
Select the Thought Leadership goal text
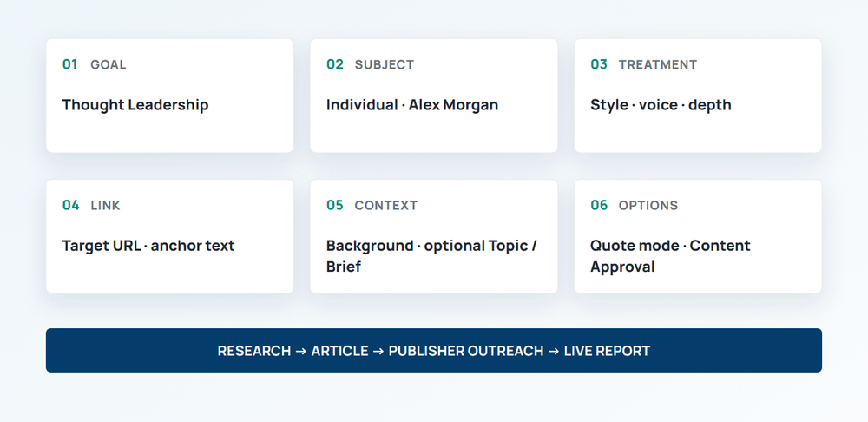[135, 105]
